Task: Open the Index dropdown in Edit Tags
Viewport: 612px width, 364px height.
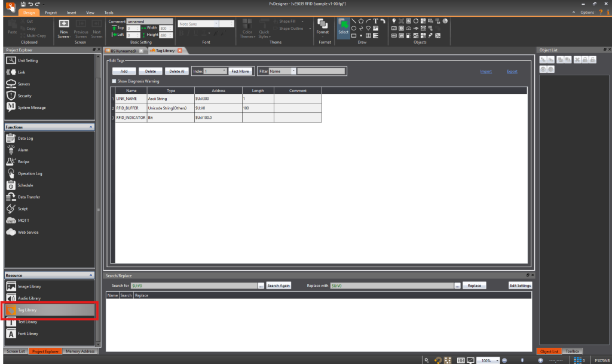Action: tap(225, 71)
